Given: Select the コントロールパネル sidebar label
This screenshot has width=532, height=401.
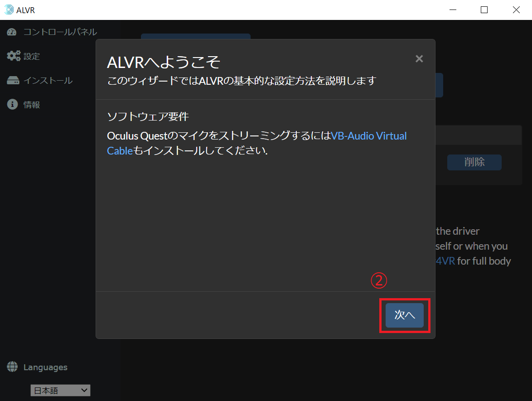Looking at the screenshot, I should [x=60, y=32].
